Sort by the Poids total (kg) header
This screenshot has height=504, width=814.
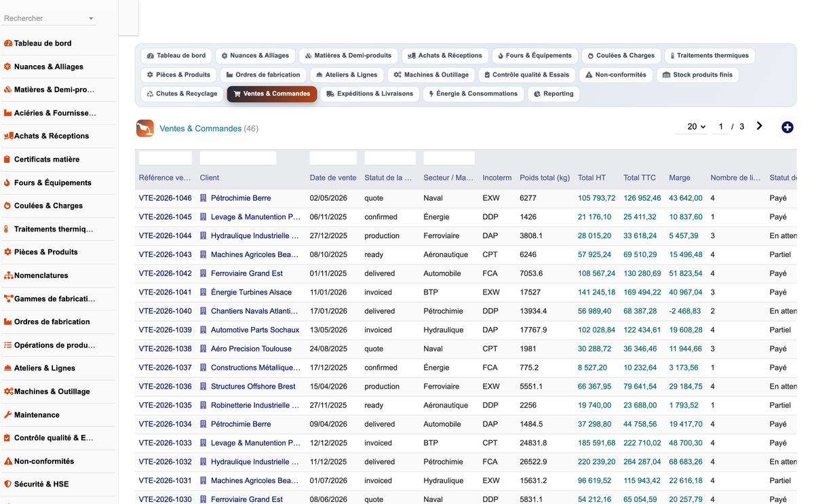545,178
